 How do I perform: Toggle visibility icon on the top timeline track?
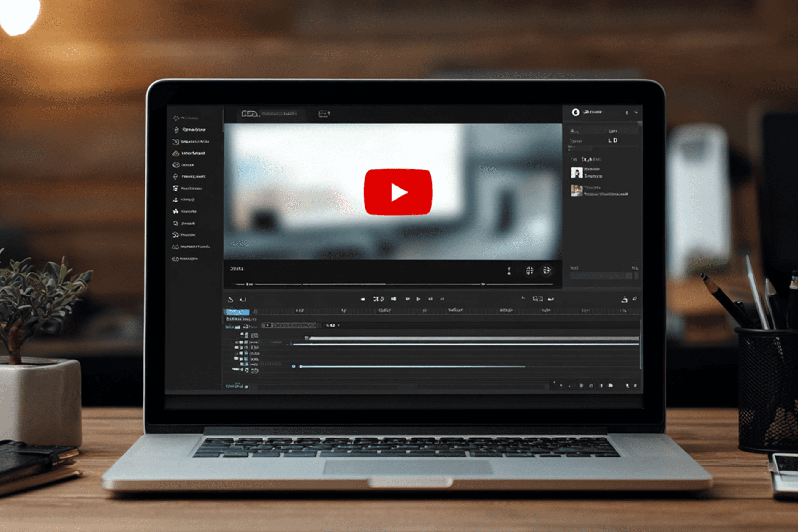point(254,335)
